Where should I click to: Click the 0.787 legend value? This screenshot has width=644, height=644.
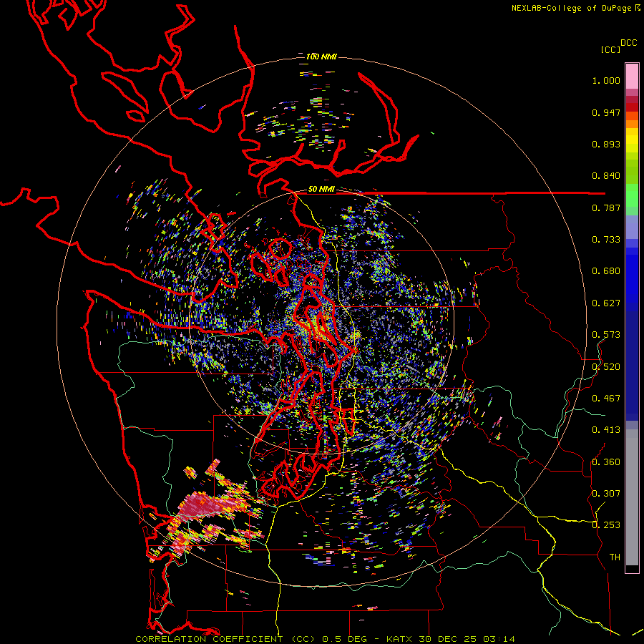click(x=606, y=208)
